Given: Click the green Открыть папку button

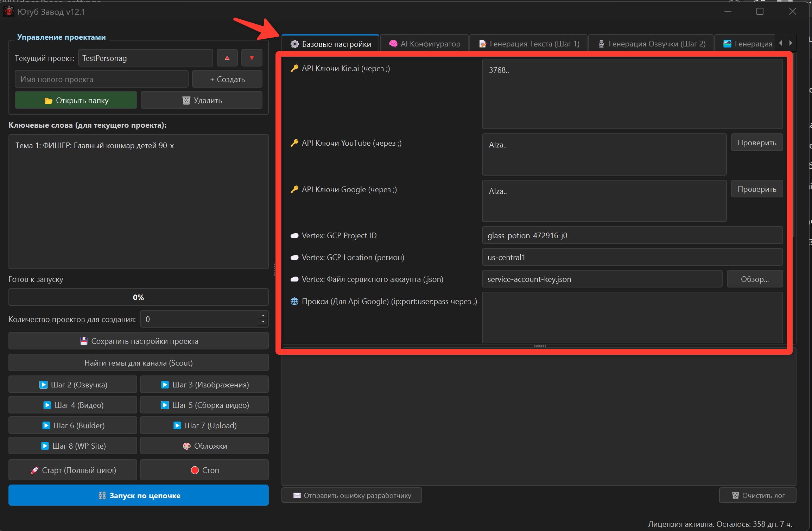Looking at the screenshot, I should (76, 100).
